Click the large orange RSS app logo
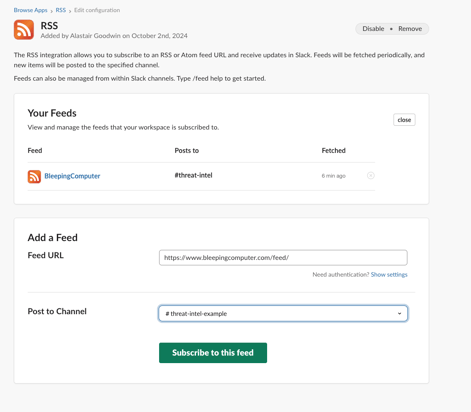471x412 pixels. pyautogui.click(x=24, y=30)
